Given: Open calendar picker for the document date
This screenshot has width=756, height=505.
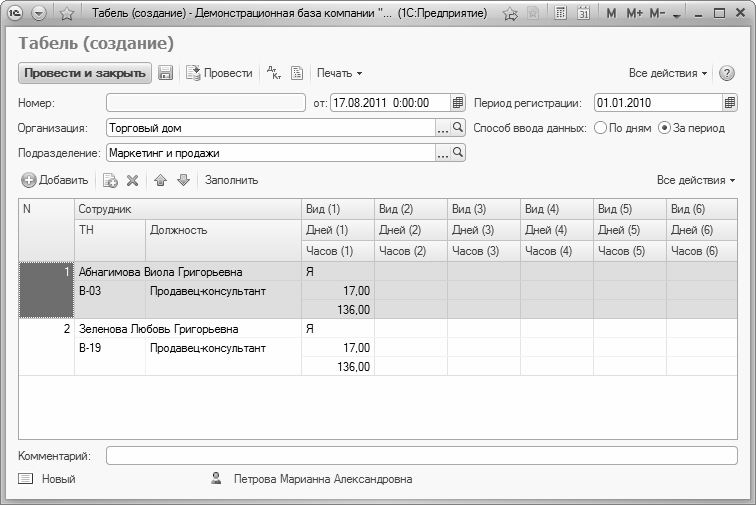Looking at the screenshot, I should pyautogui.click(x=458, y=102).
